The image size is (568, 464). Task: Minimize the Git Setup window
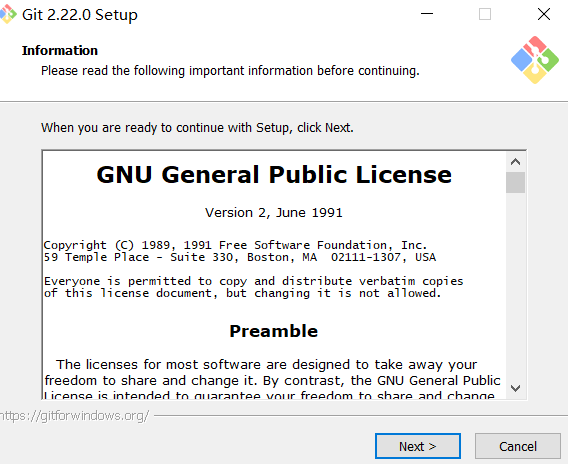click(427, 14)
